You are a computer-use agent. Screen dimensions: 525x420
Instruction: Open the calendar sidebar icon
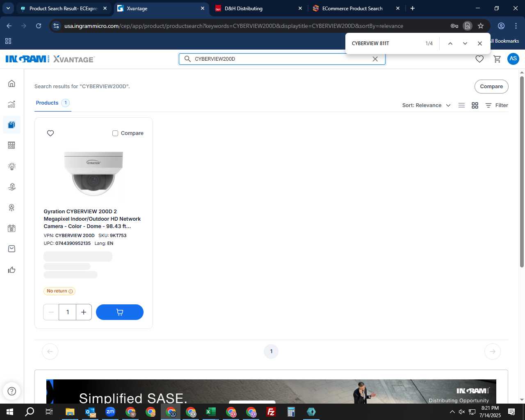[11, 228]
